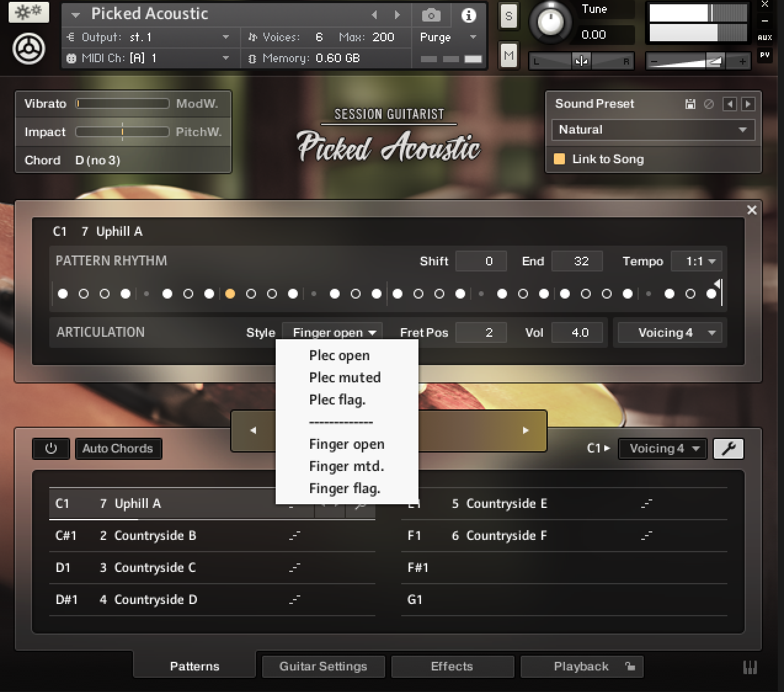784x692 pixels.
Task: Click the instrument volume slider
Action: (x=698, y=61)
